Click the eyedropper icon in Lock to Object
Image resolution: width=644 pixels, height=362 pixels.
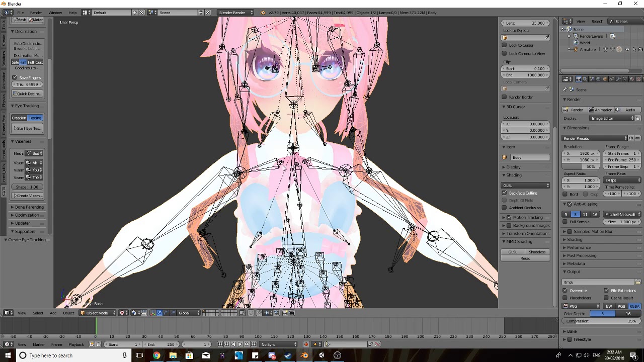tap(547, 38)
